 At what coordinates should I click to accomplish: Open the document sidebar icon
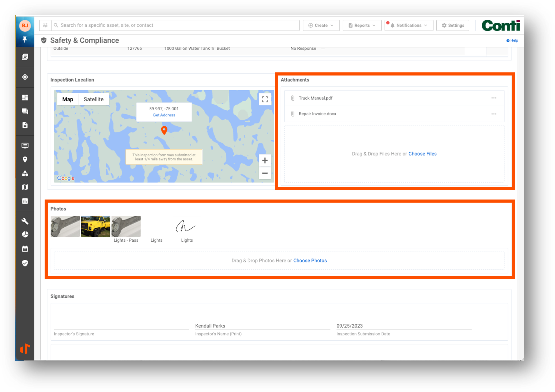(x=25, y=125)
